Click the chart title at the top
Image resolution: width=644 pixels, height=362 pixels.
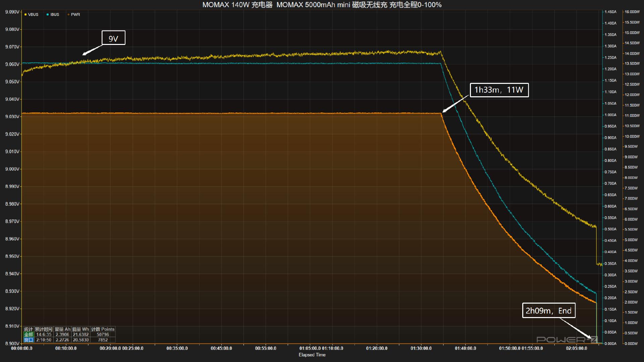click(x=322, y=5)
